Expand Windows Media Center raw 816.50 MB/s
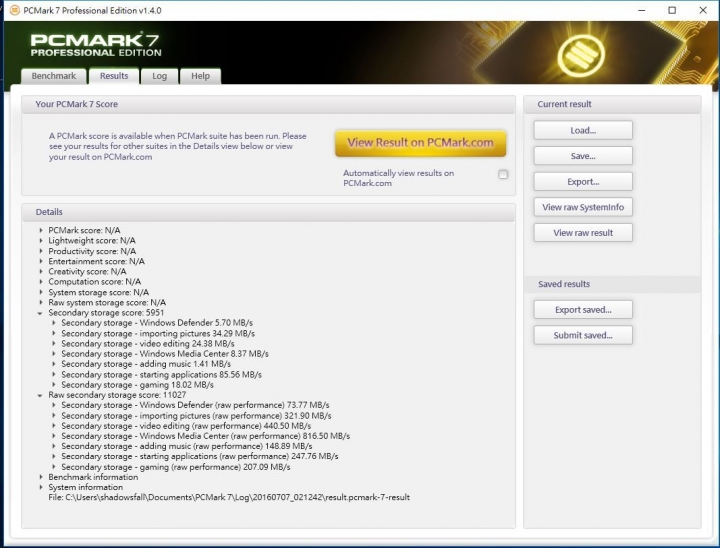Viewport: 720px width, 548px height. click(x=54, y=436)
